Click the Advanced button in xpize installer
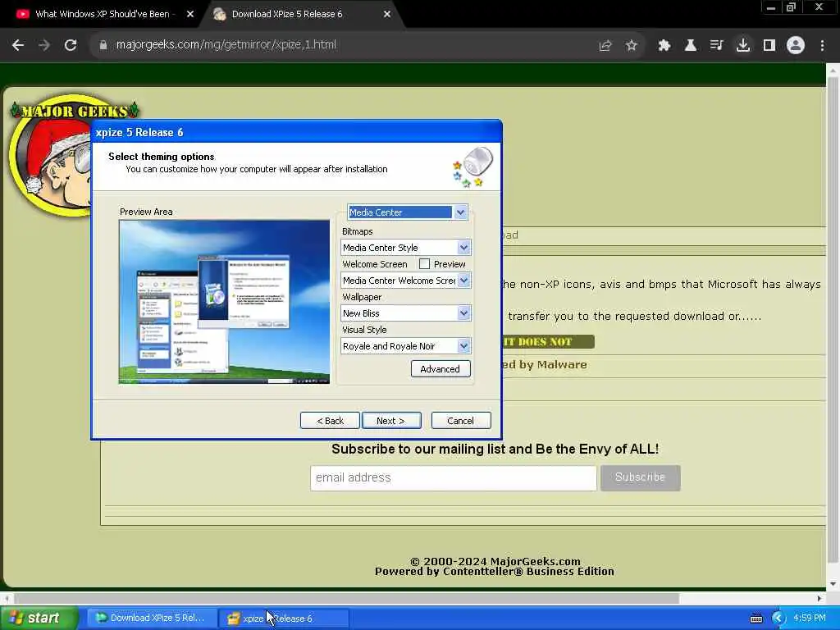The width and height of the screenshot is (840, 630). [x=441, y=368]
